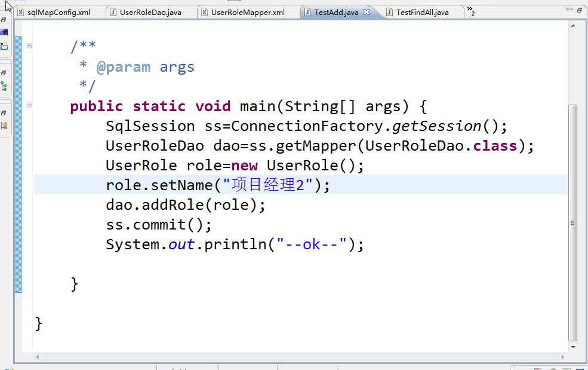This screenshot has height=370, width=588.
Task: Click 'new UserRole()' in the role declaration
Action: click(x=293, y=166)
